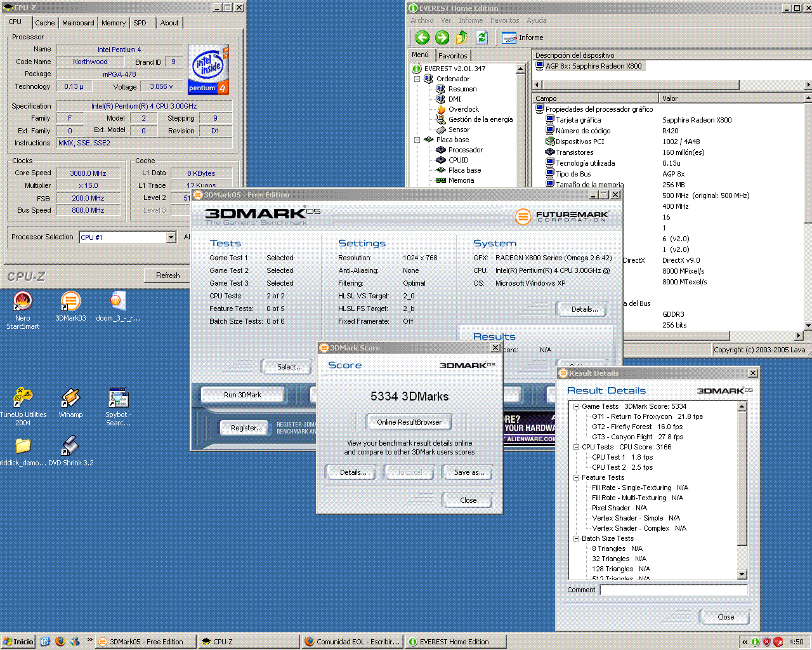
Task: Select the Winamp desktop shortcut
Action: click(70, 398)
